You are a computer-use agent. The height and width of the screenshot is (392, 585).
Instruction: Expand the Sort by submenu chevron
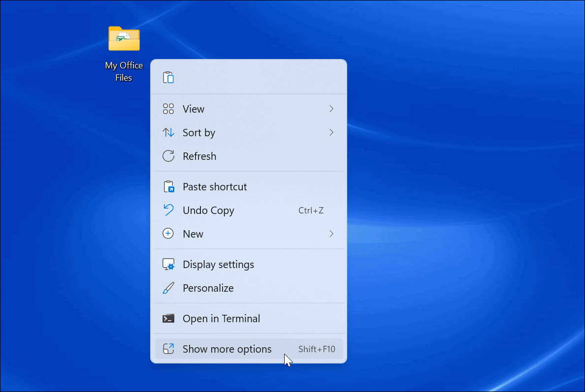(331, 132)
